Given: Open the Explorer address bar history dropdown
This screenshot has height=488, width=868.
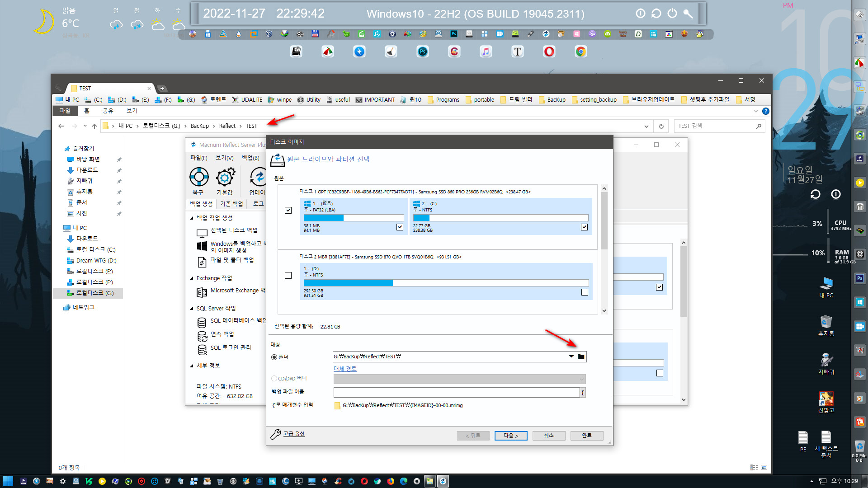Looking at the screenshot, I should click(646, 126).
